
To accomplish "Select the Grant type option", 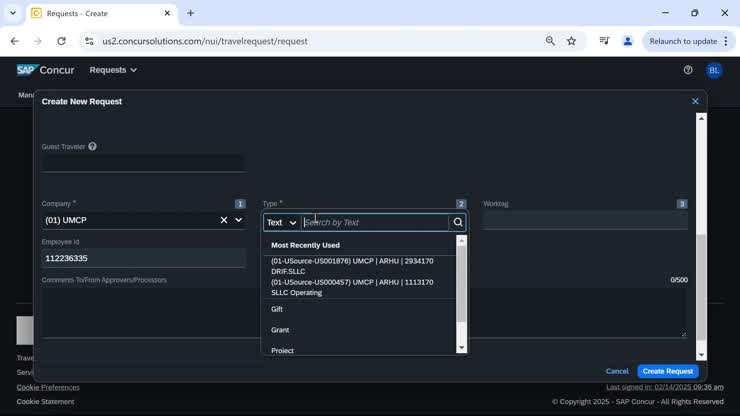I will coord(280,330).
